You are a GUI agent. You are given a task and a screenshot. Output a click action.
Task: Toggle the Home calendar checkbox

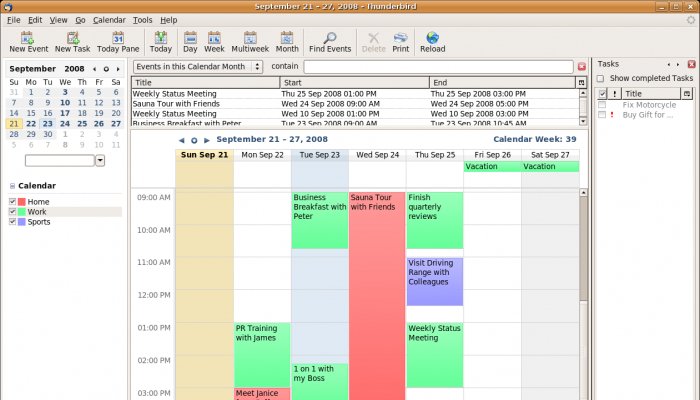click(12, 201)
